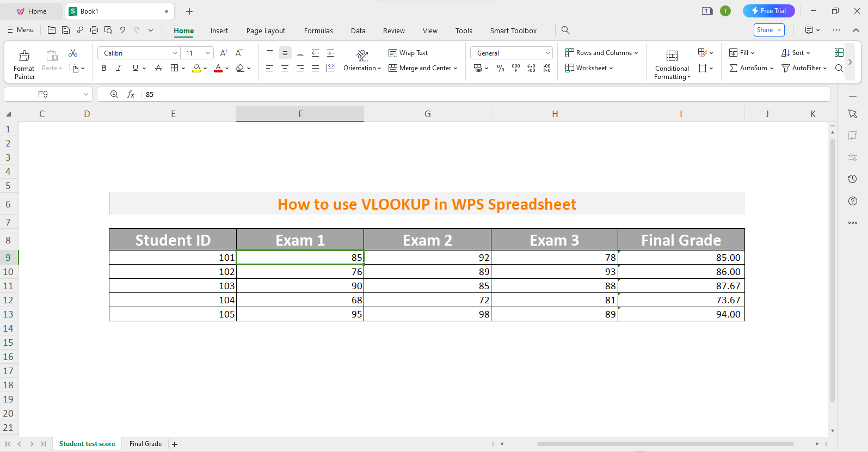The width and height of the screenshot is (868, 452).
Task: Toggle Wrap Text on
Action: (x=408, y=53)
